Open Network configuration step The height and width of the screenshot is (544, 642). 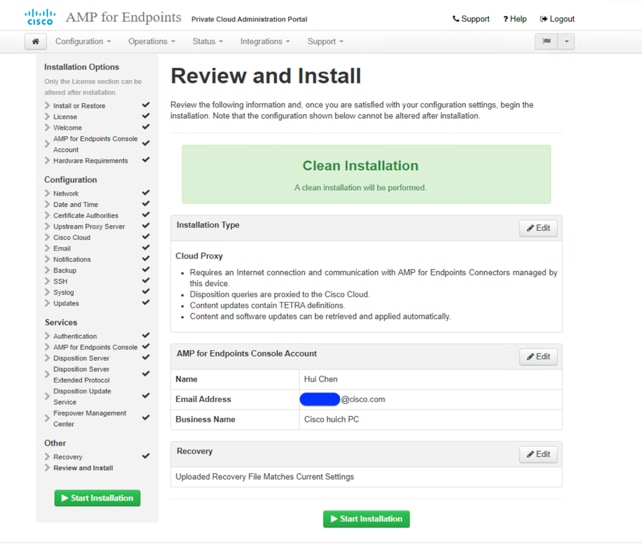click(66, 193)
